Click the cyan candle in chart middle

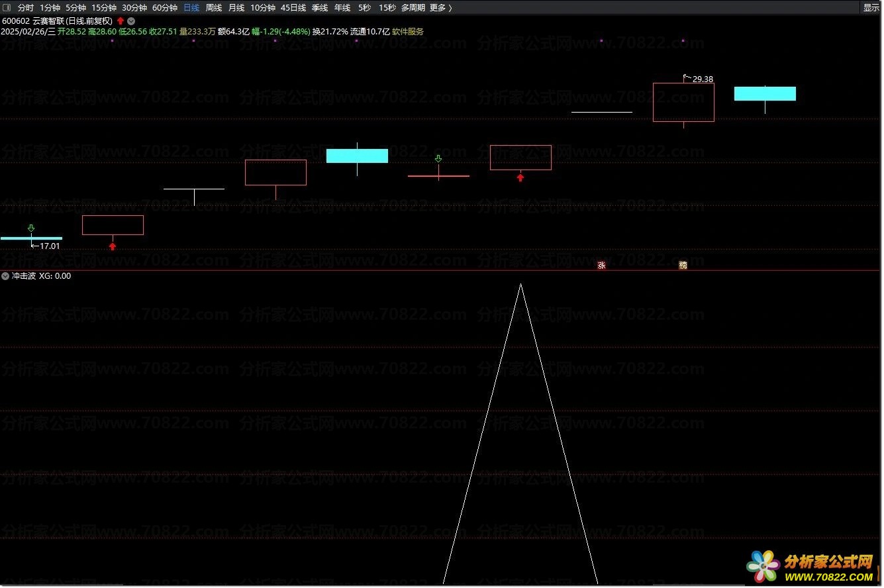tap(357, 156)
